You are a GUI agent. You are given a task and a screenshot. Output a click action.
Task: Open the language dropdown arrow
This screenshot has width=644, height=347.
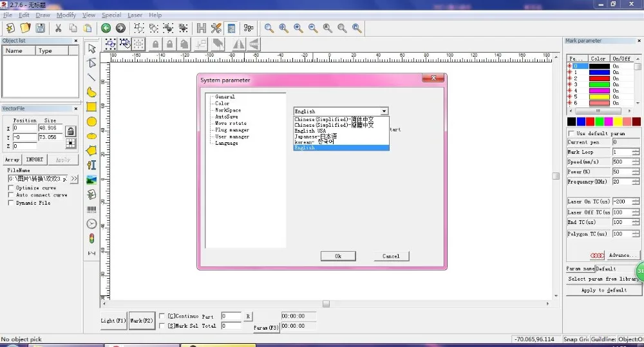(x=384, y=111)
